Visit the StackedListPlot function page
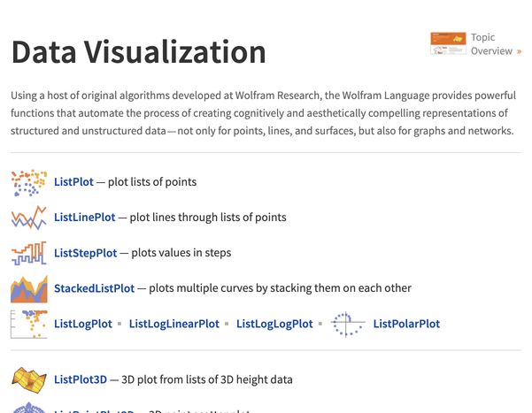Viewport: 532px width, 413px height. coord(94,288)
